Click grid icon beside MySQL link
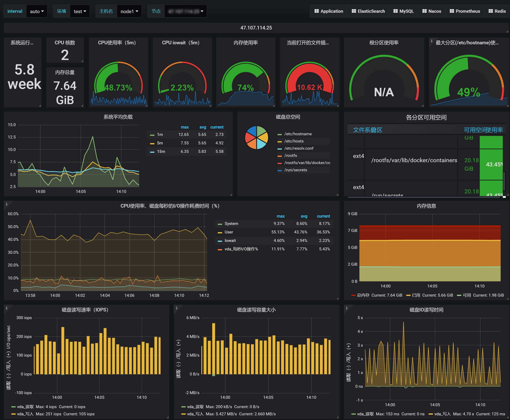The image size is (510, 420). (x=395, y=11)
